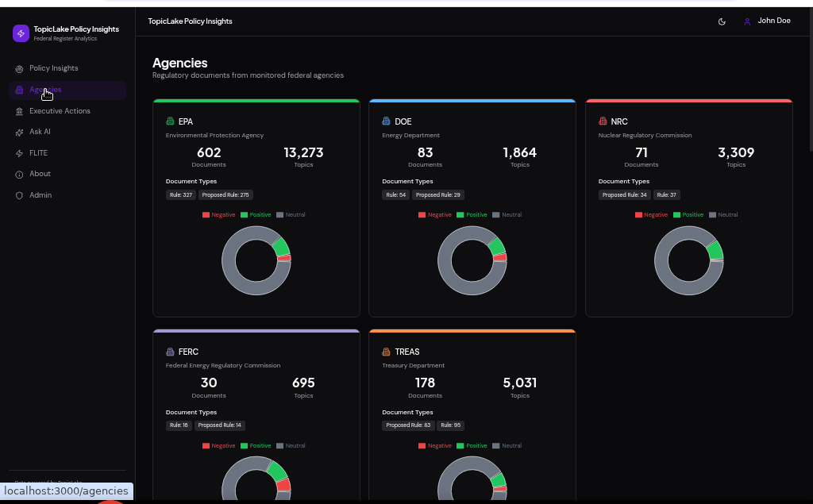Click the Agencies sidebar building icon
The image size is (813, 504).
pyautogui.click(x=19, y=90)
